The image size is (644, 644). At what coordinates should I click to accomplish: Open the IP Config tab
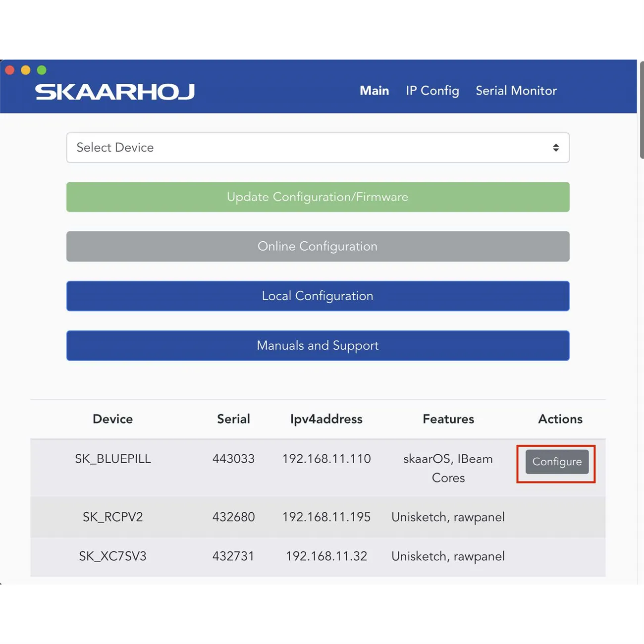coord(432,91)
